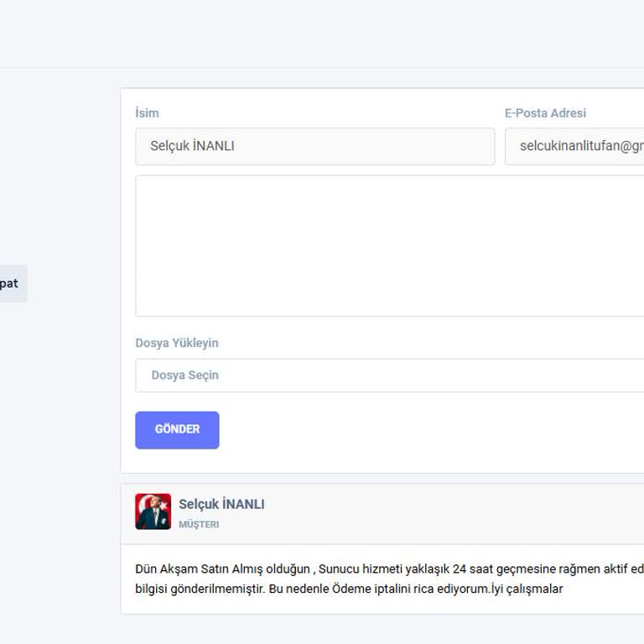644x644 pixels.
Task: Focus the İsim field containing Selçuk İNANLI
Action: tap(314, 146)
